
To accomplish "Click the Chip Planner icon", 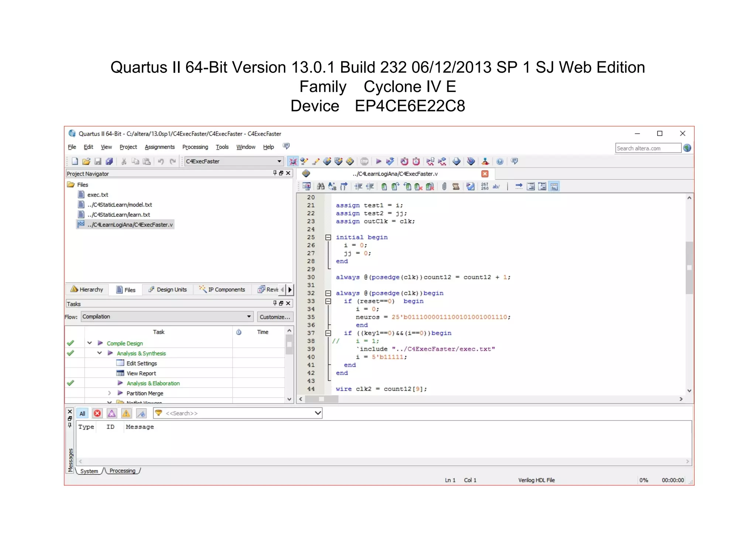I will click(x=350, y=161).
